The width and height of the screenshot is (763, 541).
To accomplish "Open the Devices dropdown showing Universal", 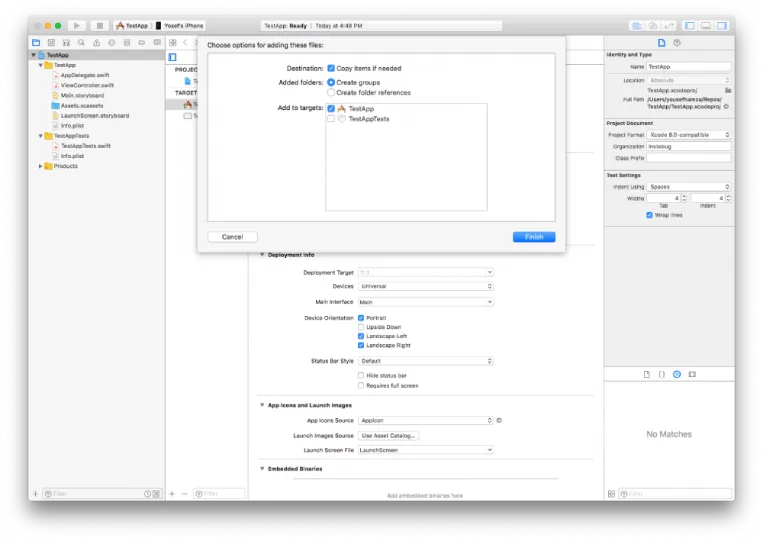I will pyautogui.click(x=426, y=286).
